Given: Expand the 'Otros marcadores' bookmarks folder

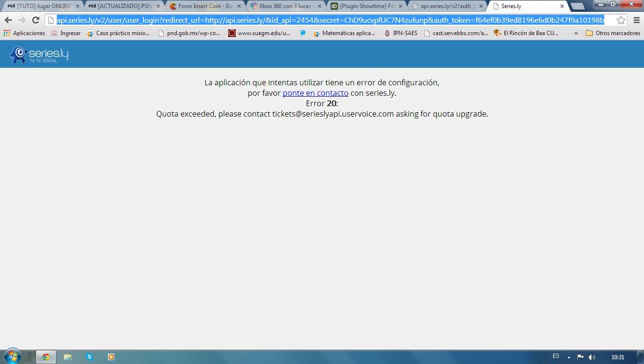Looking at the screenshot, I should coord(613,33).
